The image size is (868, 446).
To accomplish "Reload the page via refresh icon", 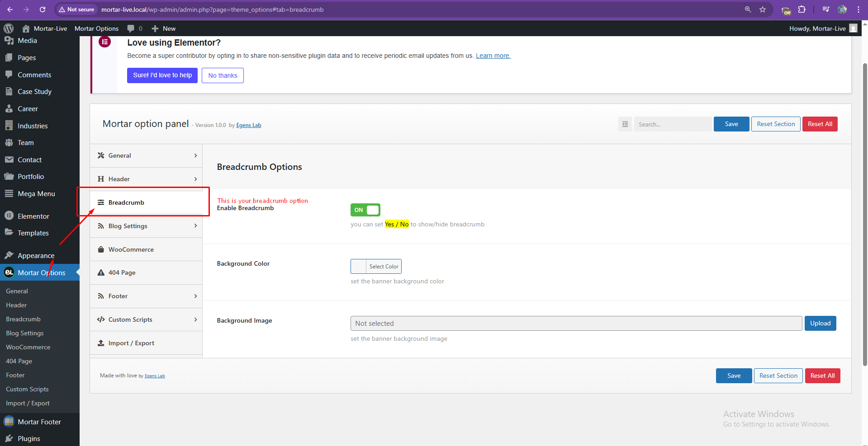I will (x=43, y=9).
